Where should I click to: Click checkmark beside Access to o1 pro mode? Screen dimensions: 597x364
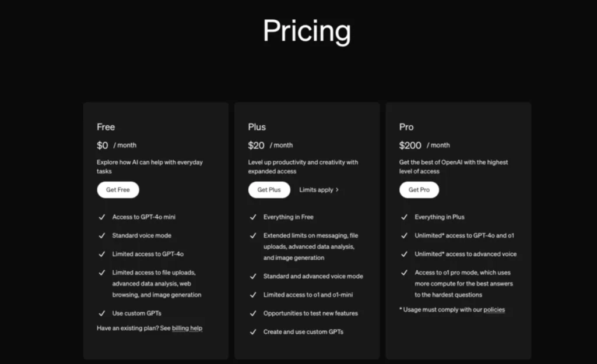tap(405, 273)
